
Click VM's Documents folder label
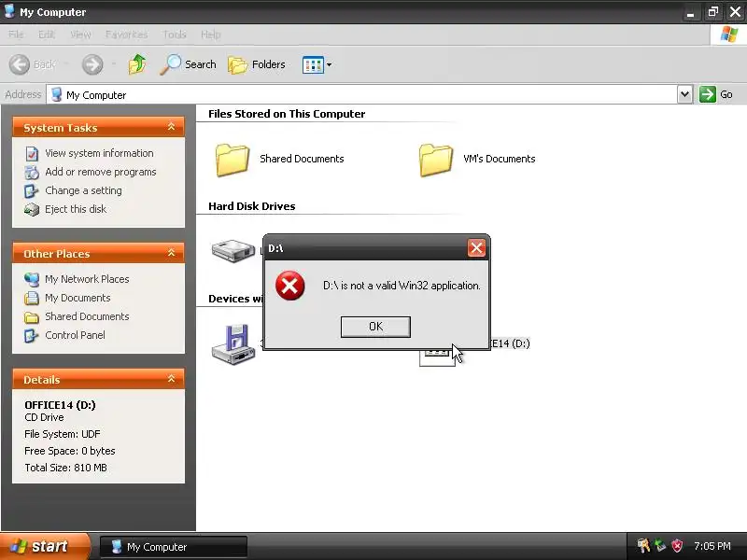click(x=500, y=159)
